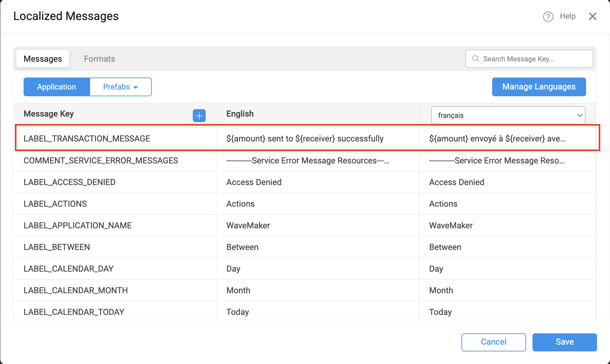Click the Manage Languages button
The width and height of the screenshot is (610, 364).
[x=539, y=87]
